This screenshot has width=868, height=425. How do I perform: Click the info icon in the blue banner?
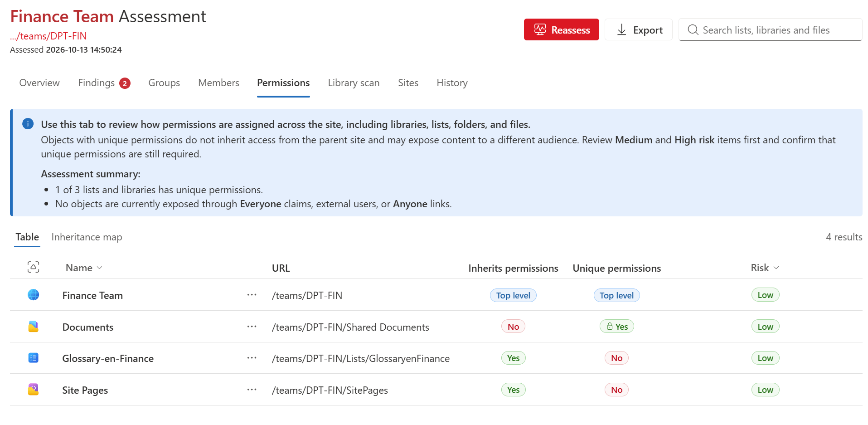[x=28, y=124]
